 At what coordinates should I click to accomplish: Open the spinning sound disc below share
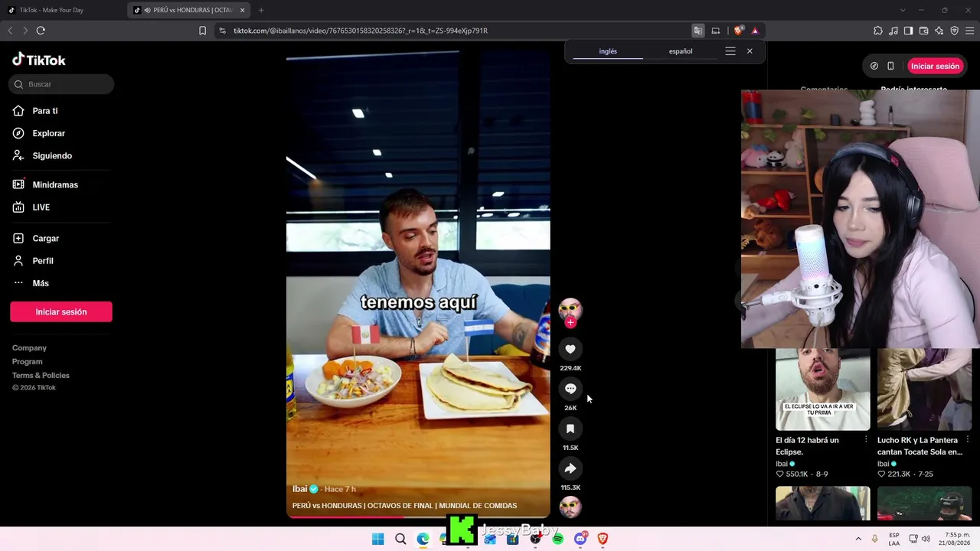[x=570, y=507]
